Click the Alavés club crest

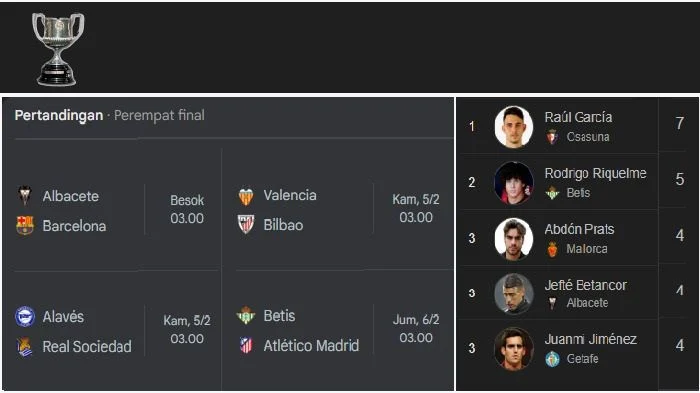coord(25,317)
